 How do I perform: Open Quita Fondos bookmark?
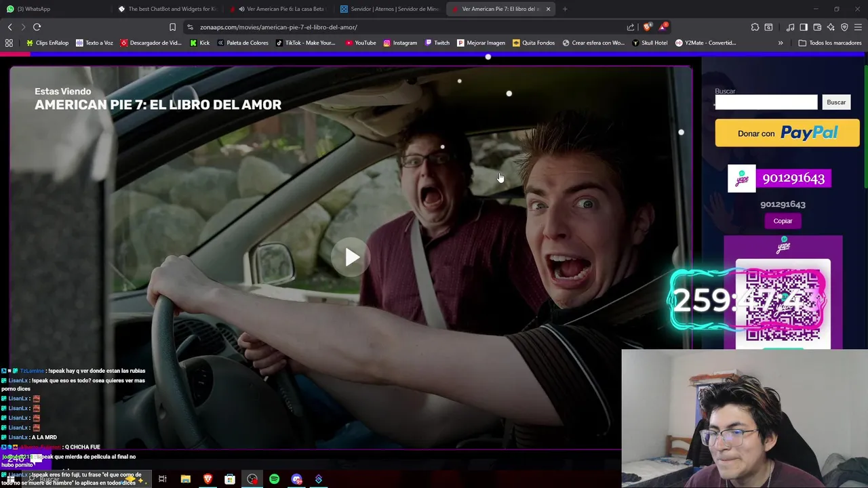534,43
